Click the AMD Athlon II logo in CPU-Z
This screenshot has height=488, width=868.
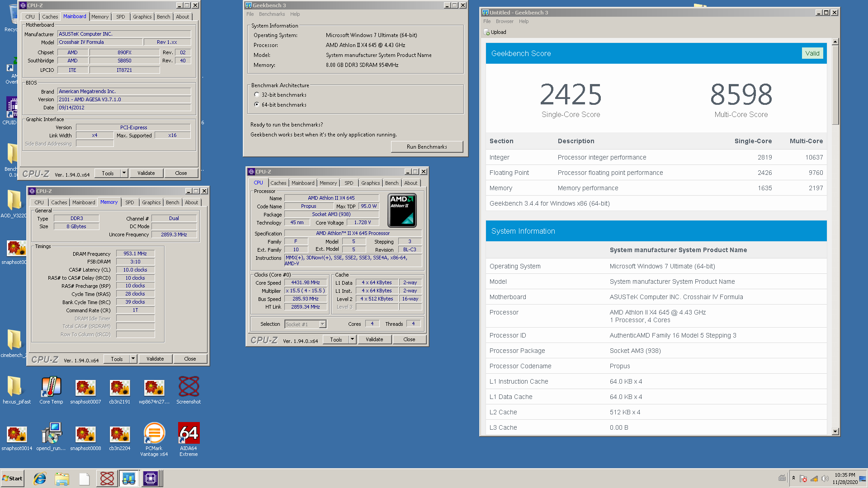(402, 210)
